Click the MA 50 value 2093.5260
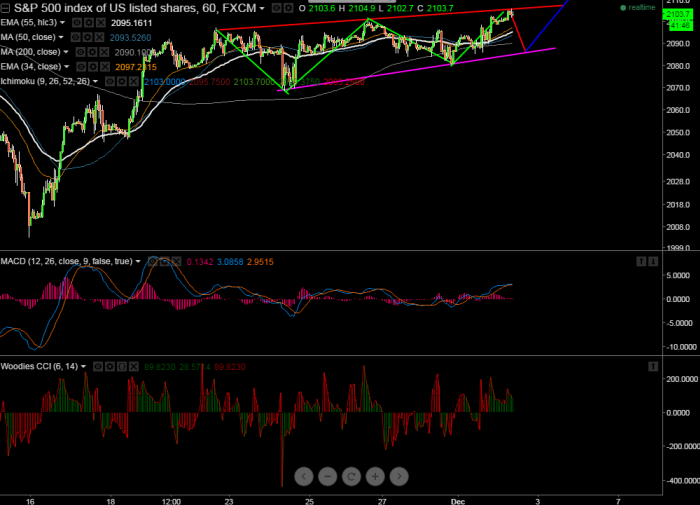The width and height of the screenshot is (700, 505). click(x=130, y=38)
